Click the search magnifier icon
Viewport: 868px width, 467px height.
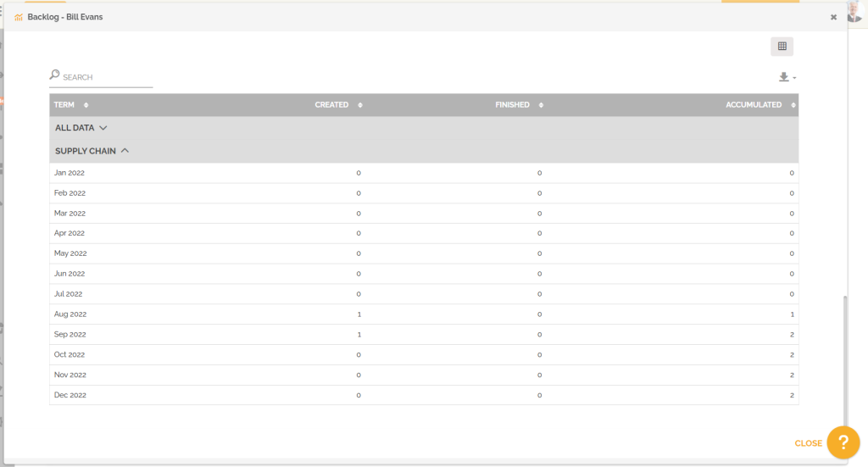(55, 75)
